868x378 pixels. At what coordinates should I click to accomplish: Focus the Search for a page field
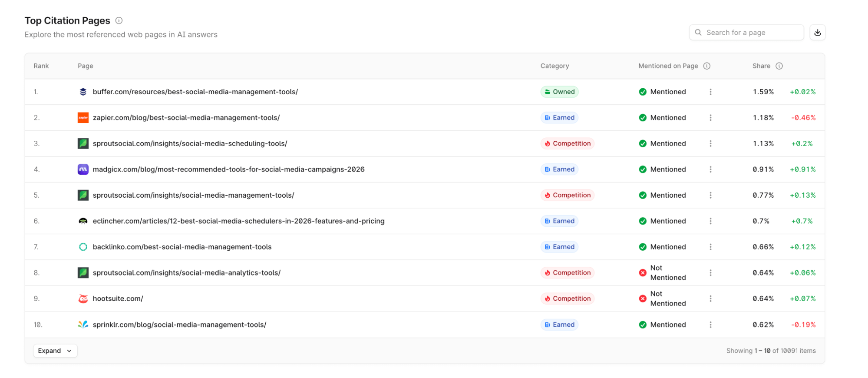tap(746, 33)
